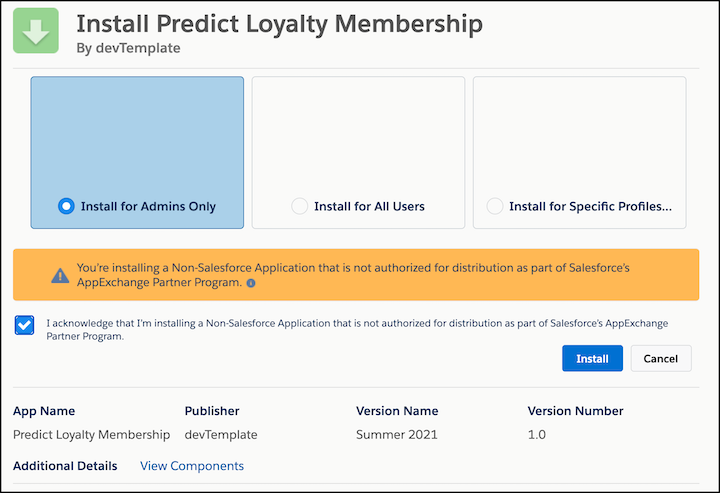The width and height of the screenshot is (720, 493).
Task: Open the View Components link
Action: click(192, 466)
